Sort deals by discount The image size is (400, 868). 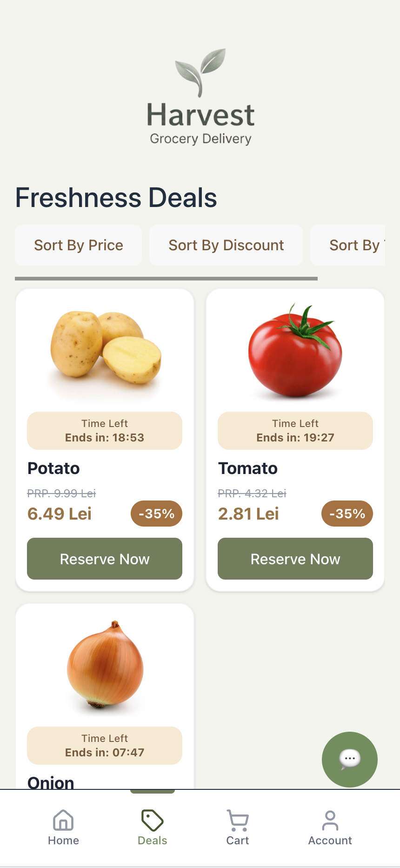(226, 245)
